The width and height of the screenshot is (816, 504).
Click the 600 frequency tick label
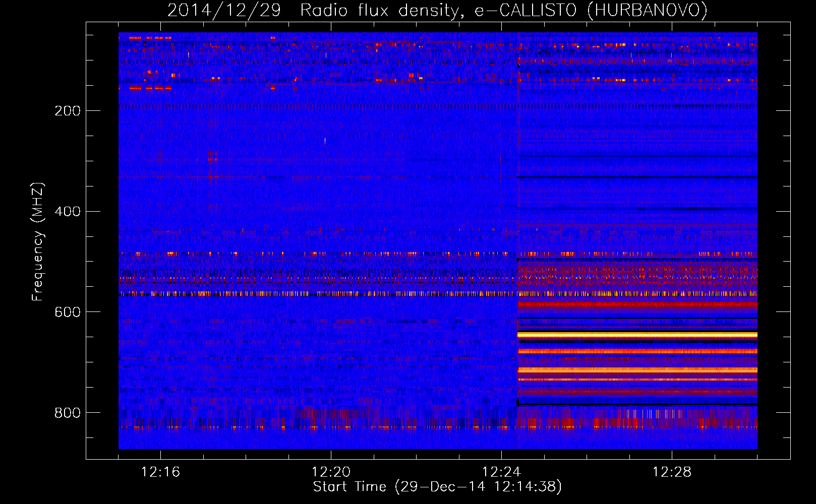pyautogui.click(x=68, y=312)
